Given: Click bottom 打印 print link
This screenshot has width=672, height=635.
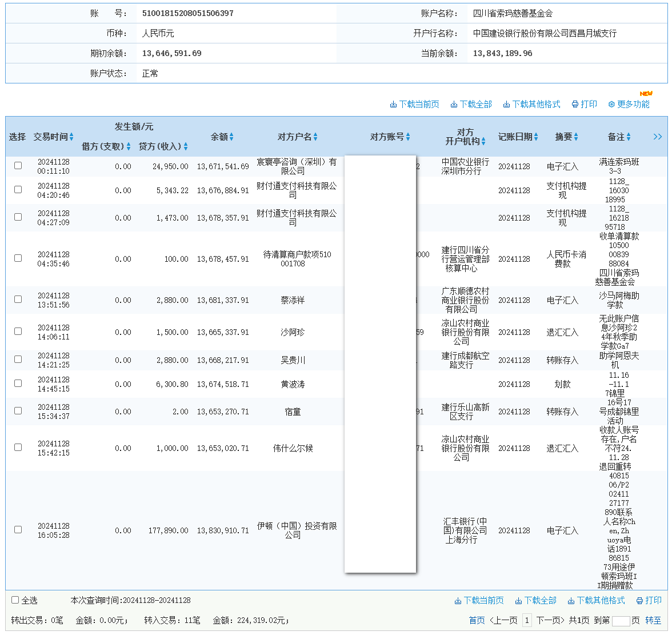Looking at the screenshot, I should click(649, 600).
